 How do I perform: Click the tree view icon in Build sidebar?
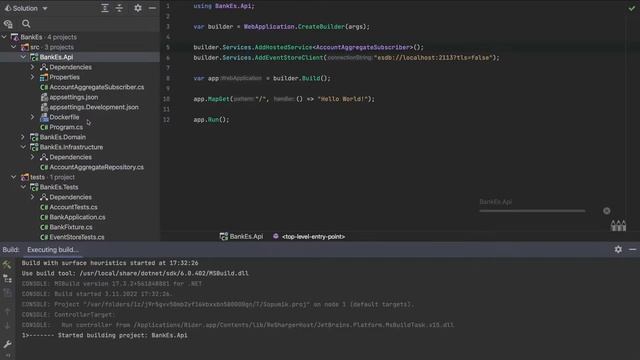[x=7, y=279]
